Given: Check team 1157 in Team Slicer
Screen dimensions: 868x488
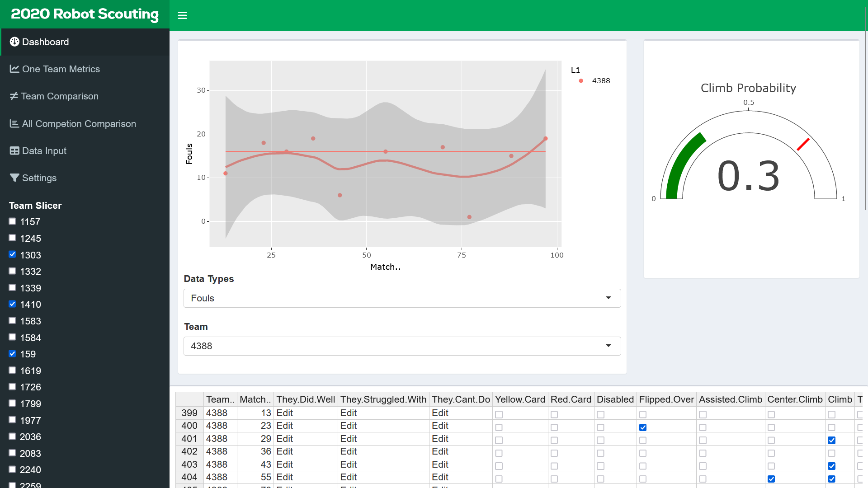Looking at the screenshot, I should click(12, 221).
